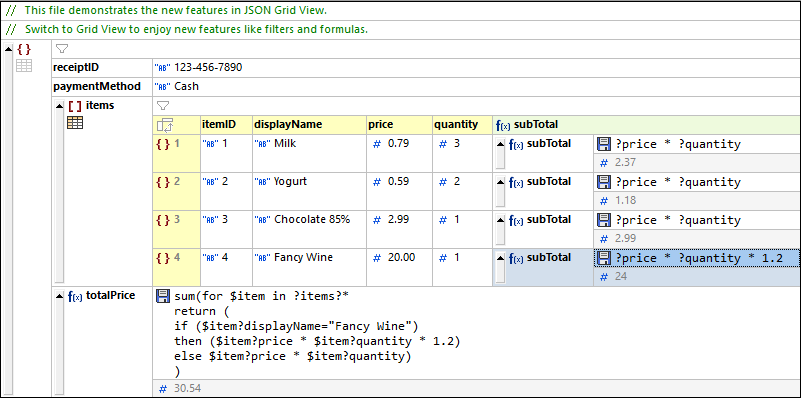Image resolution: width=801 pixels, height=398 pixels.
Task: Click the root object filter funnel icon
Action: pyautogui.click(x=62, y=49)
